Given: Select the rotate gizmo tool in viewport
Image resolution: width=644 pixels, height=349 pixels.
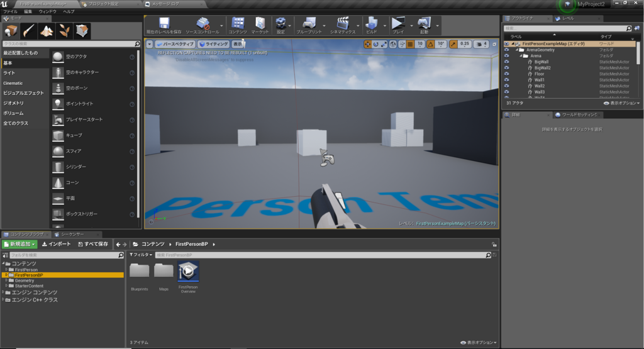Looking at the screenshot, I should coord(375,44).
